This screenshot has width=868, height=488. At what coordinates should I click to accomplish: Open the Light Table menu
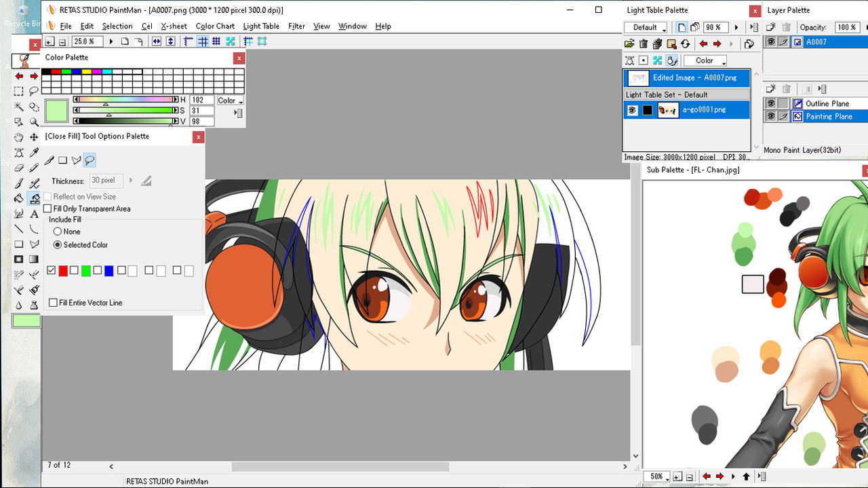pos(261,26)
